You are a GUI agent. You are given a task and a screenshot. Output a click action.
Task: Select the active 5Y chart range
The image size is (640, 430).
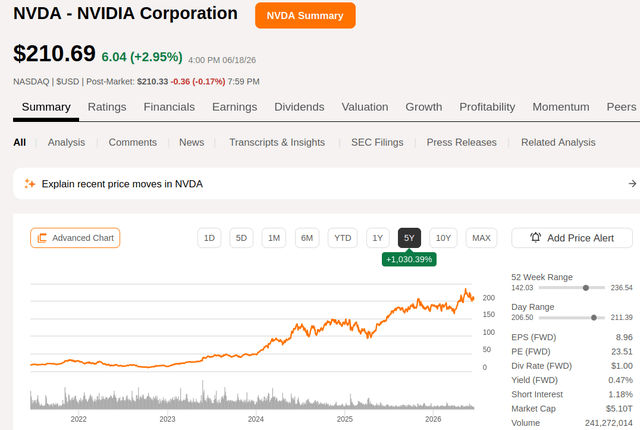click(409, 238)
